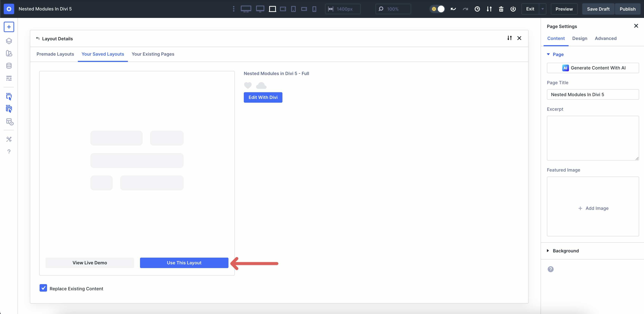The image size is (644, 314).
Task: Select the phone preview icon
Action: click(x=314, y=9)
